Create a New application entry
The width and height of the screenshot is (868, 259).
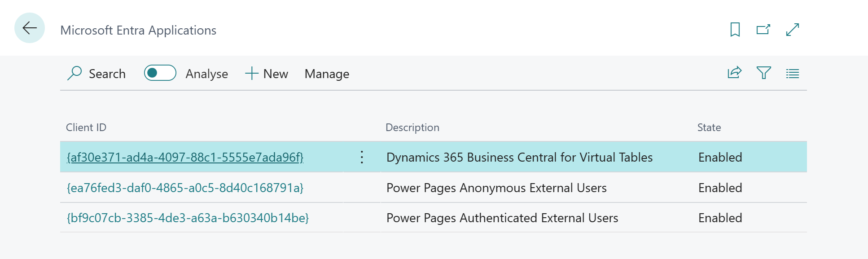tap(267, 74)
